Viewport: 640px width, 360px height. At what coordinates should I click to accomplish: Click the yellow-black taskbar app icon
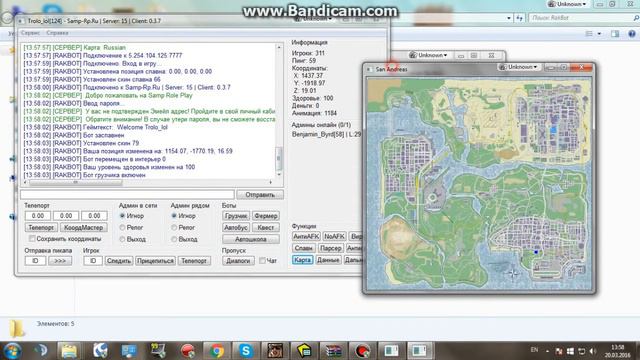point(304,351)
